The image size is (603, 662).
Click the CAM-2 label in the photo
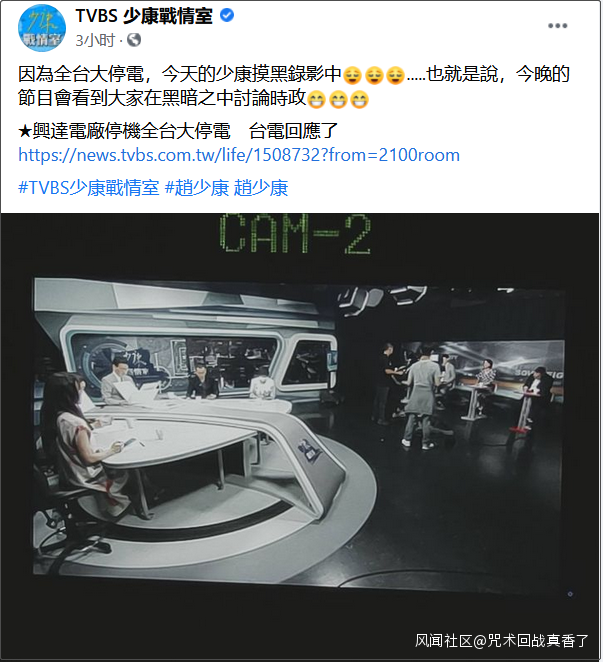(295, 233)
